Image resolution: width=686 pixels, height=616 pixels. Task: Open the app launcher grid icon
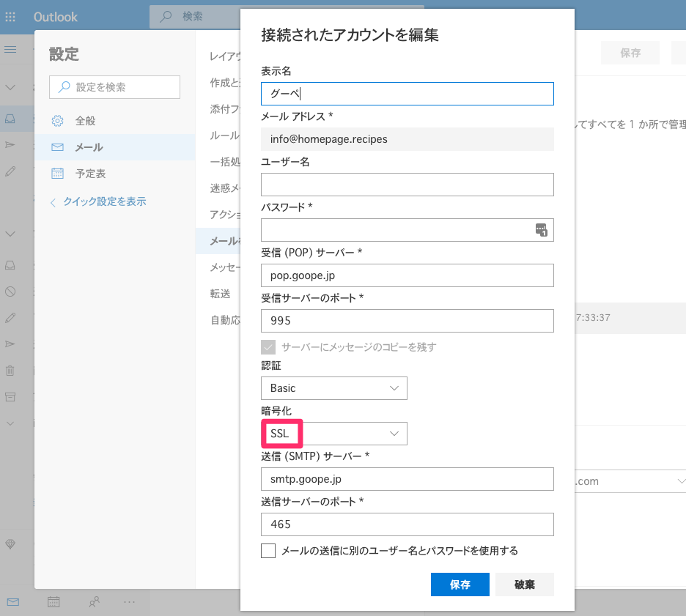[10, 17]
